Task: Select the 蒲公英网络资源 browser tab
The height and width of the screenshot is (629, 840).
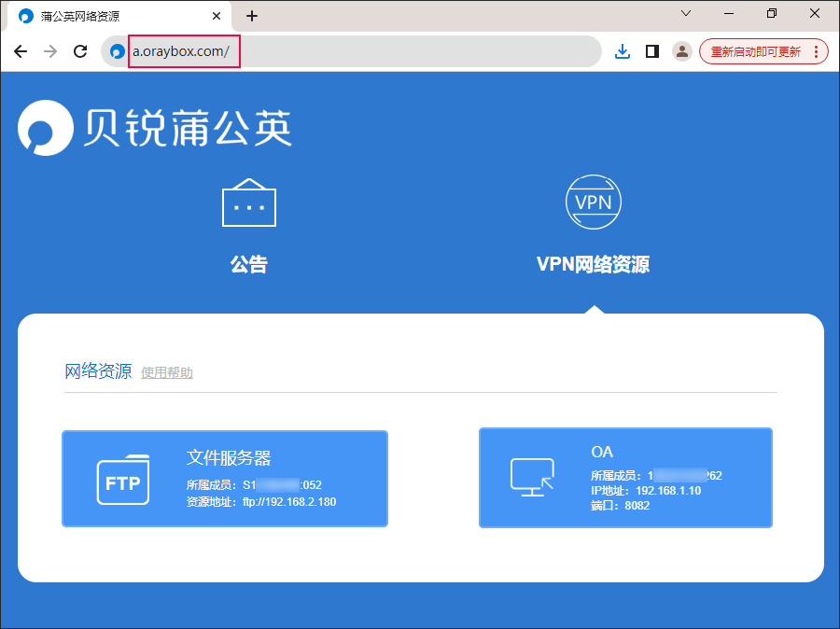Action: click(x=119, y=16)
